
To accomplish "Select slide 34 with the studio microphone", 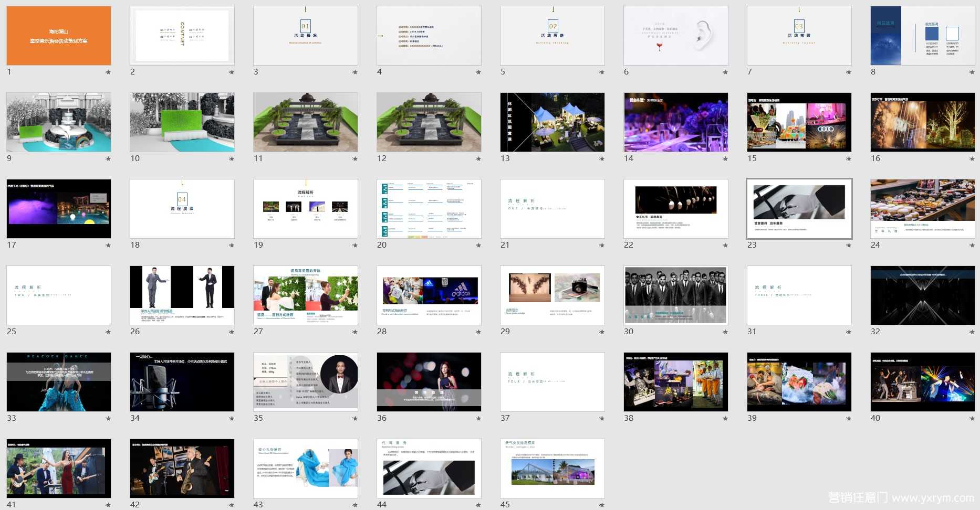I will [x=182, y=382].
